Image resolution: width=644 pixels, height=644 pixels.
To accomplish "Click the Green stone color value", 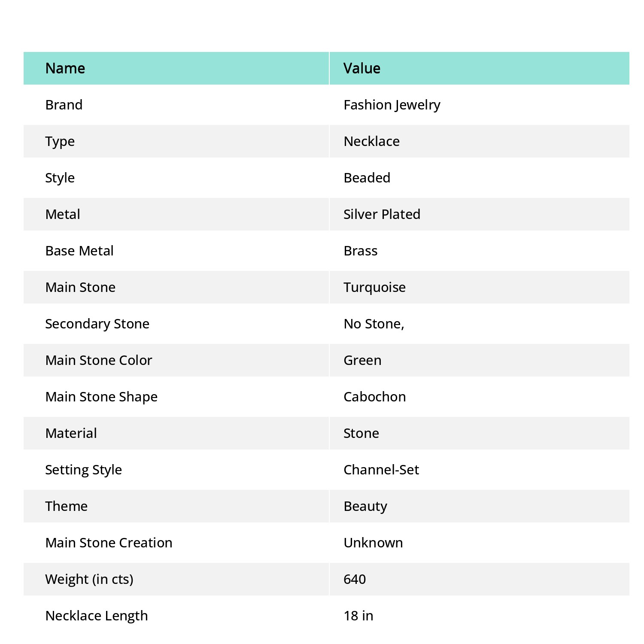I will click(363, 360).
